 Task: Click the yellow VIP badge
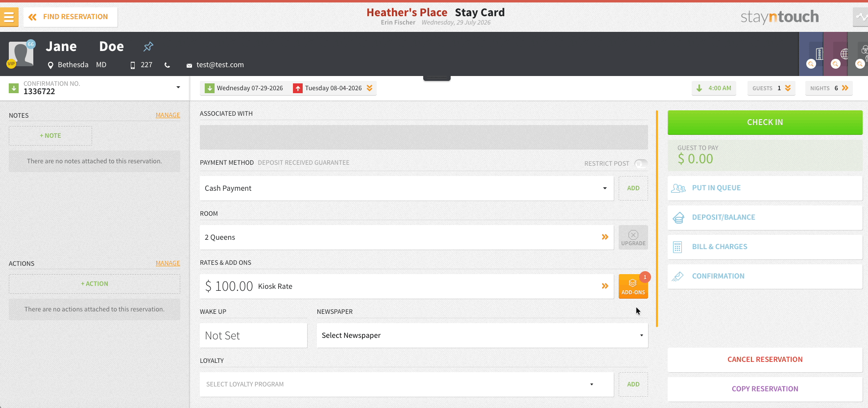[11, 63]
